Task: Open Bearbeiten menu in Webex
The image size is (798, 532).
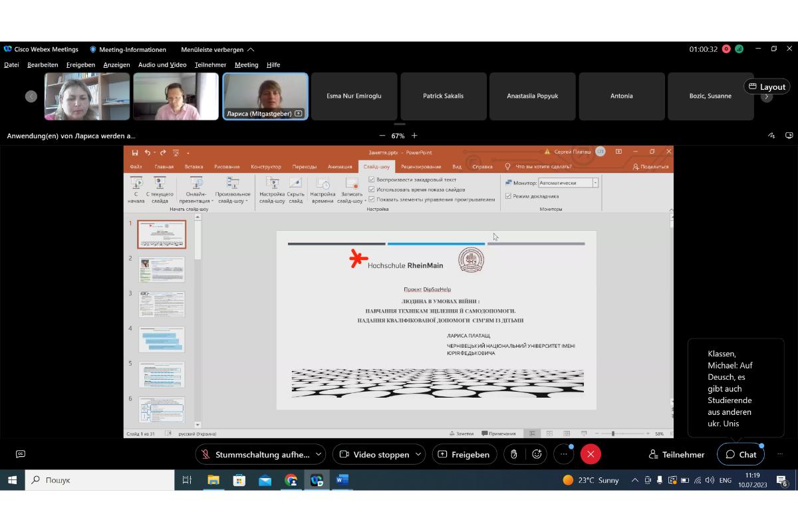Action: click(x=43, y=65)
